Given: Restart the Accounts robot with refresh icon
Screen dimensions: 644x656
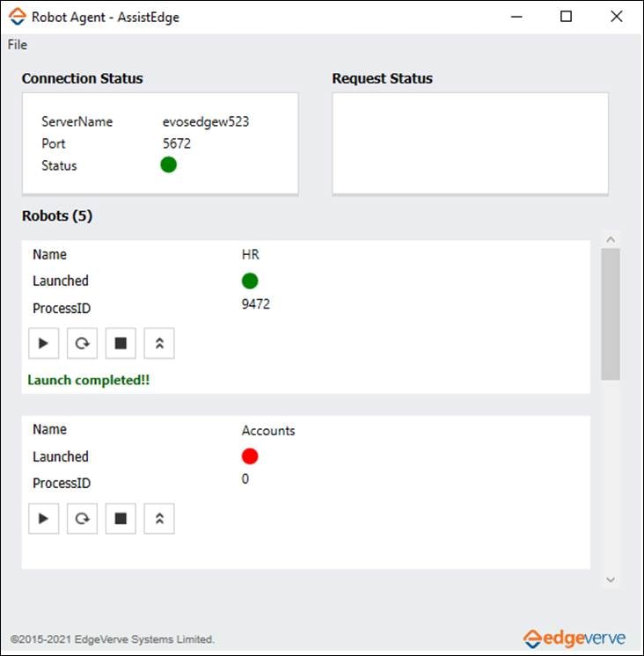Looking at the screenshot, I should pos(82,519).
